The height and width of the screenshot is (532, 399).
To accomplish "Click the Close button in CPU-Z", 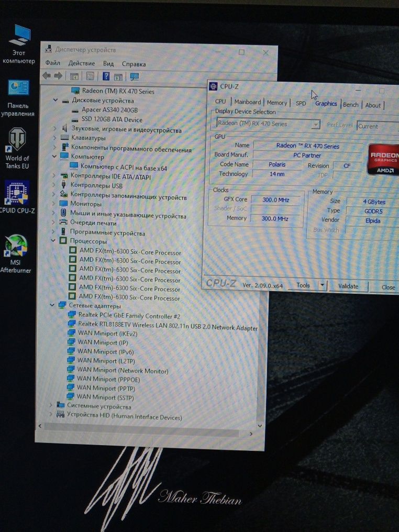I will (388, 287).
